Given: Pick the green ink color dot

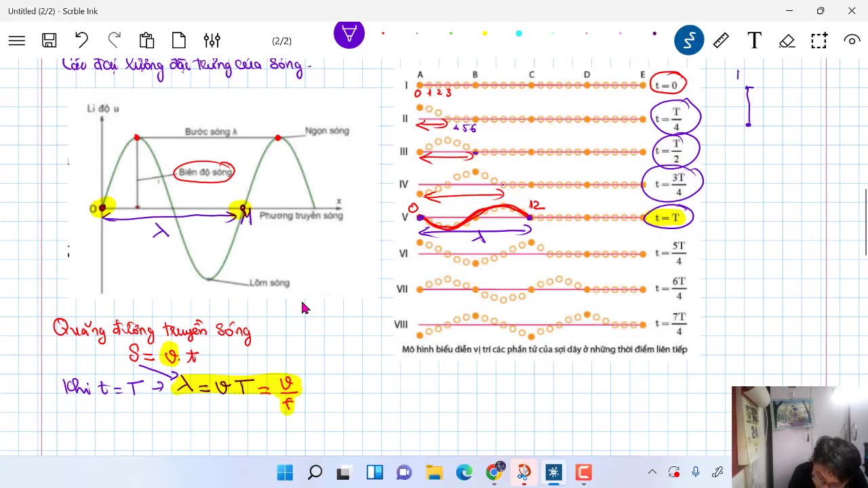Looking at the screenshot, I should (451, 33).
